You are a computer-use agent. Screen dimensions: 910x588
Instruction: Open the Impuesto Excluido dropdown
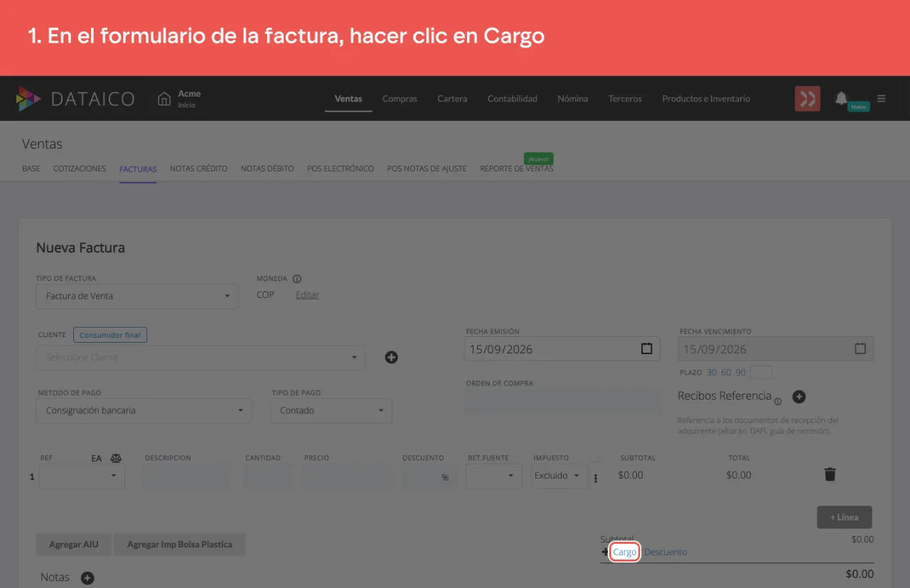point(560,476)
